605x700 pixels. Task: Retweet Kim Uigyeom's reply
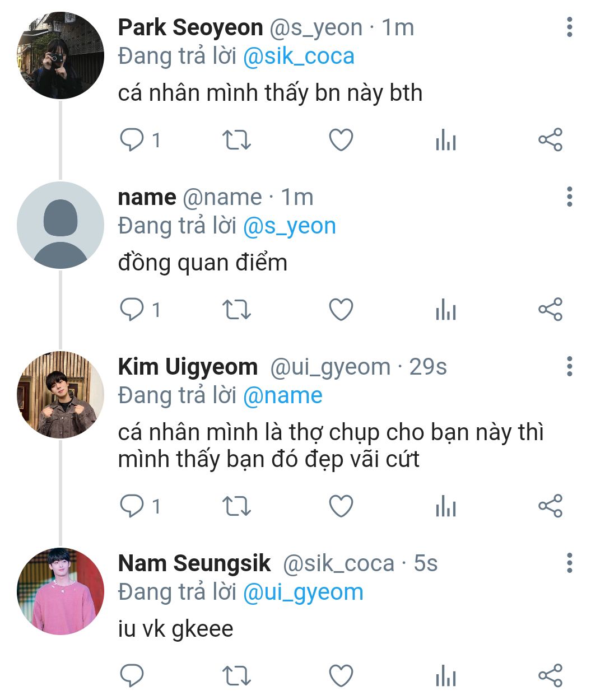coord(236,506)
